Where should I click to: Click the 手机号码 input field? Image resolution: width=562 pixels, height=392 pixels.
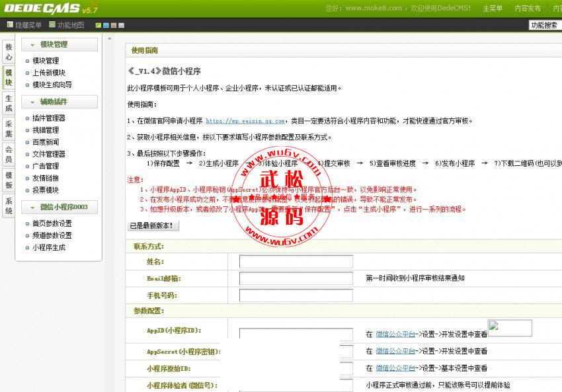pos(296,295)
